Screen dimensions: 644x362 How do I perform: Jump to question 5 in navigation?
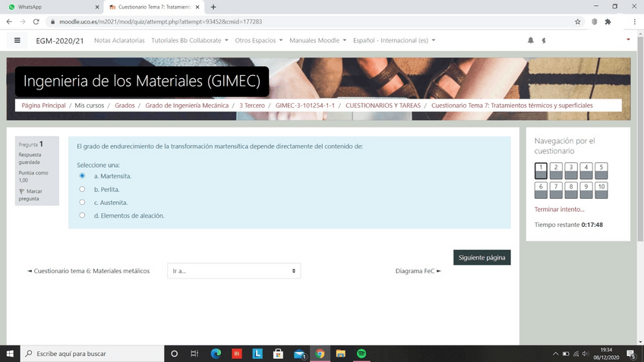601,171
